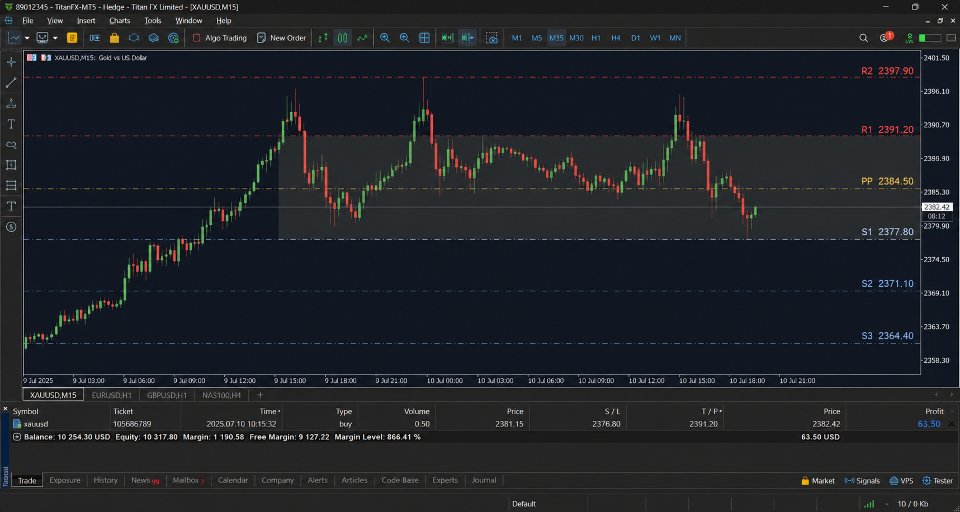960x512 pixels.
Task: Open Strategy Tester link in Toolbox footer
Action: (x=937, y=481)
